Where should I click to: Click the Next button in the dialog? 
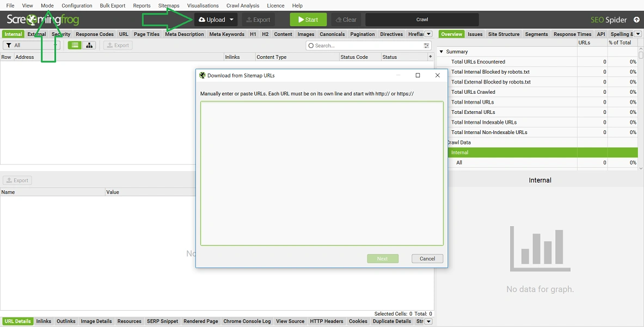382,259
